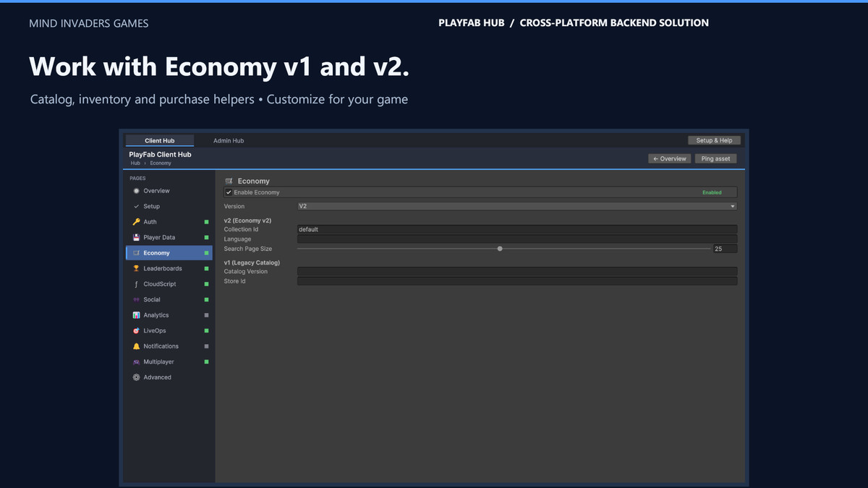Open Auth page via key icon
The height and width of the screenshot is (488, 868).
(136, 222)
